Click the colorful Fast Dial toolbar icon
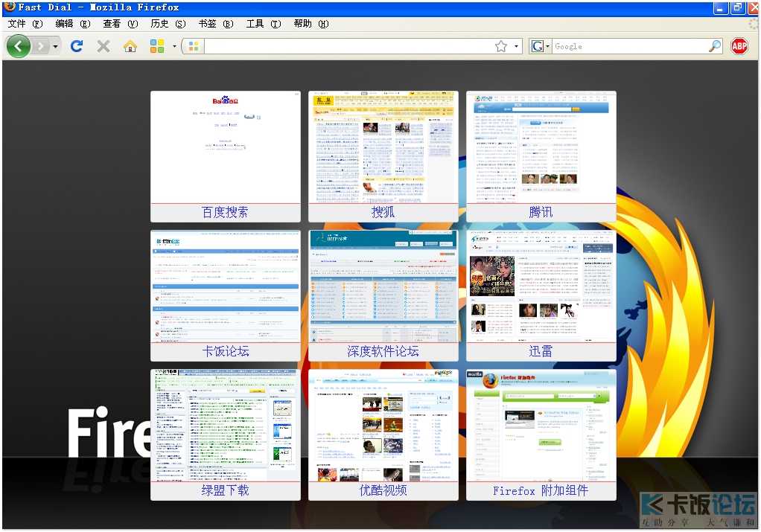This screenshot has width=761, height=532. [x=157, y=47]
